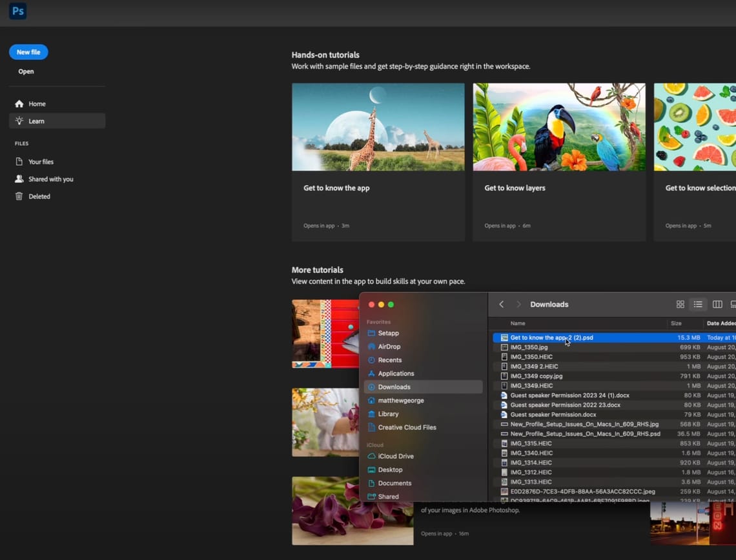Image resolution: width=736 pixels, height=560 pixels.
Task: Select IMG_1350.jpg in Downloads list
Action: pos(529,347)
